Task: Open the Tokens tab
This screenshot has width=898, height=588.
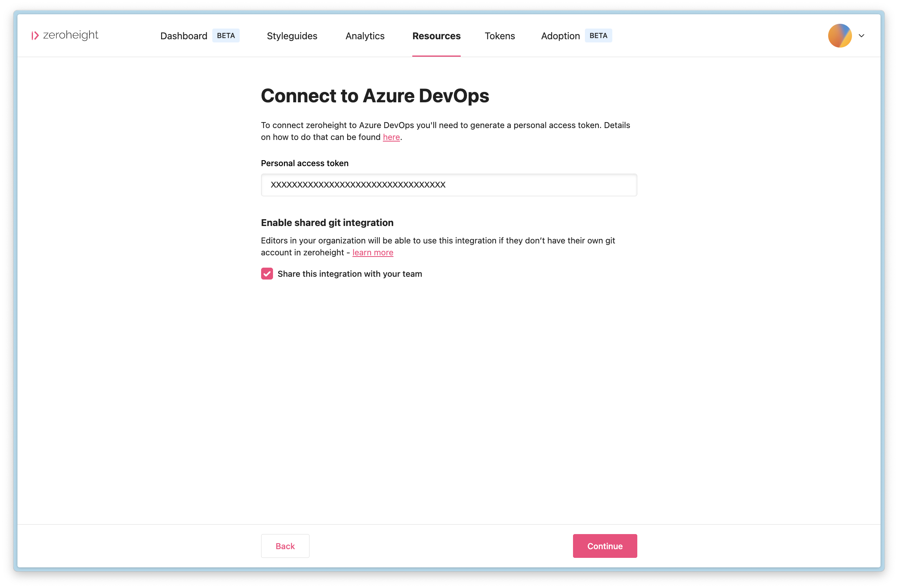Action: tap(500, 36)
